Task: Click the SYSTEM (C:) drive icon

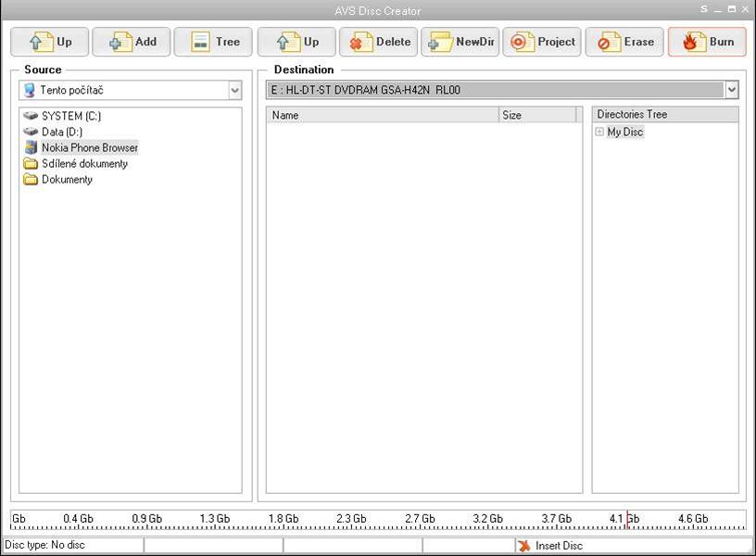Action: tap(31, 116)
